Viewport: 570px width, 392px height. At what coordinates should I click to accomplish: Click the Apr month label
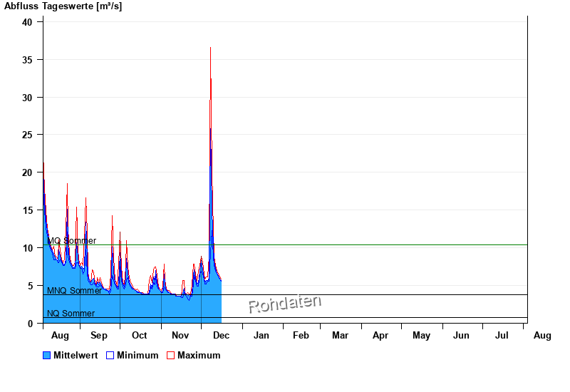point(380,335)
